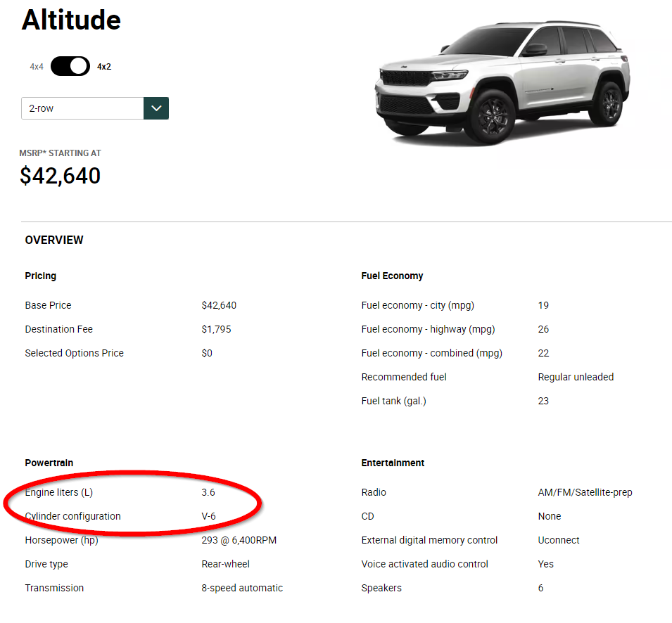The image size is (672, 623).
Task: Click the Fuel Economy section header
Action: (392, 276)
